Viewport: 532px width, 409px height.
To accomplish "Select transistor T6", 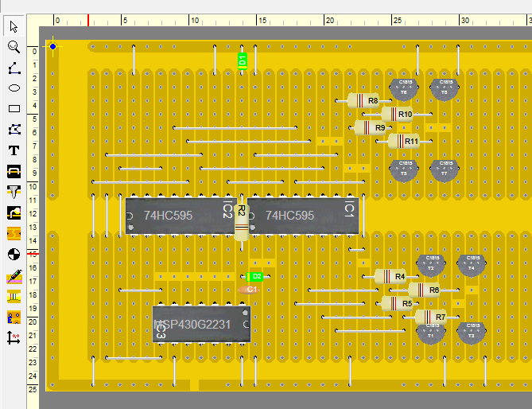I will [404, 89].
